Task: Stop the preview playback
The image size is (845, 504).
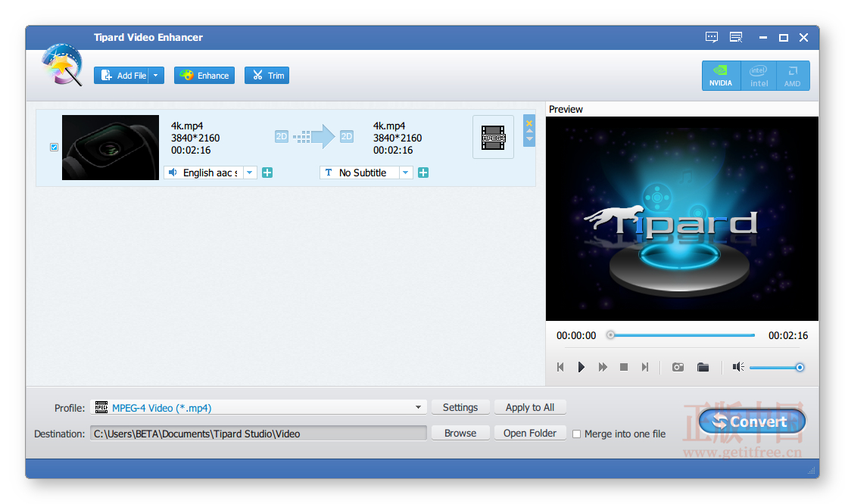Action: click(x=623, y=367)
